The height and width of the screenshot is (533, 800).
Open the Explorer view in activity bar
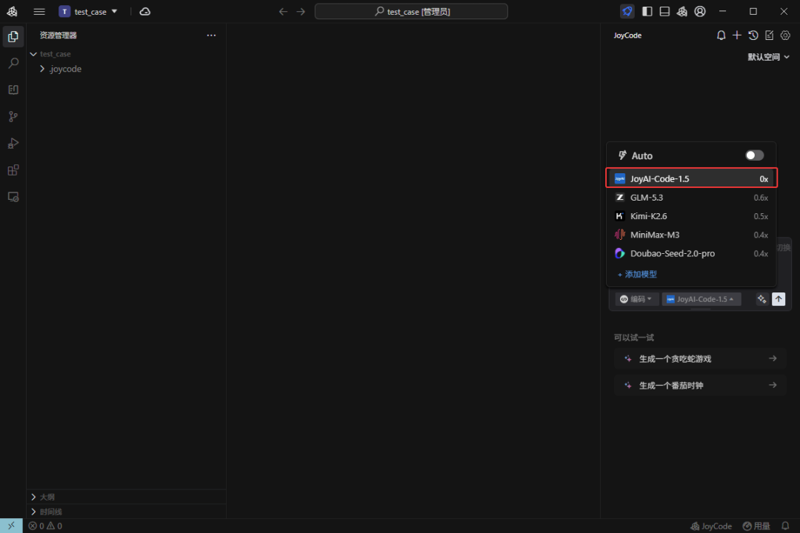13,37
